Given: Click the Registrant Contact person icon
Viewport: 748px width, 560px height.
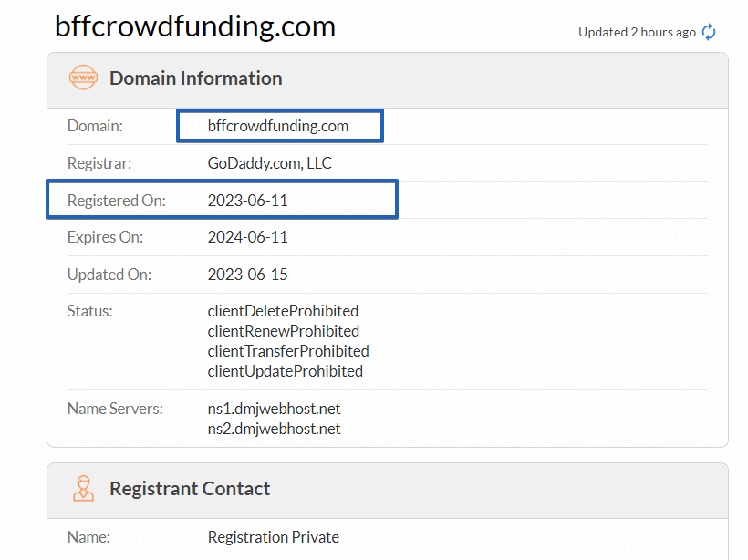Looking at the screenshot, I should [x=84, y=488].
